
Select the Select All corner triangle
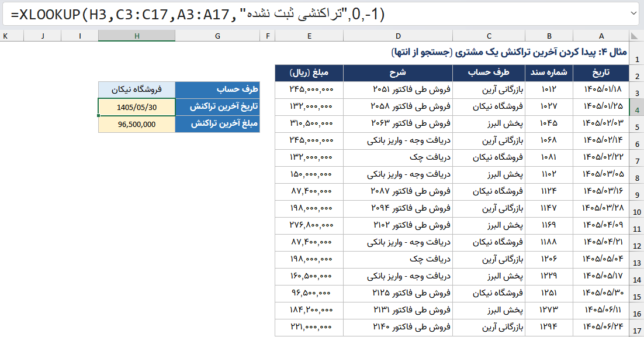pos(636,36)
